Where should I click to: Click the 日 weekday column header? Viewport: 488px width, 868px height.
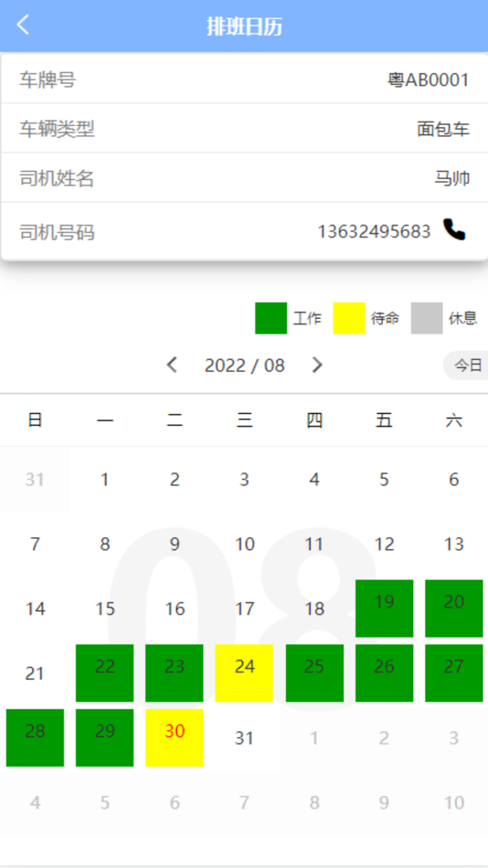click(x=35, y=420)
